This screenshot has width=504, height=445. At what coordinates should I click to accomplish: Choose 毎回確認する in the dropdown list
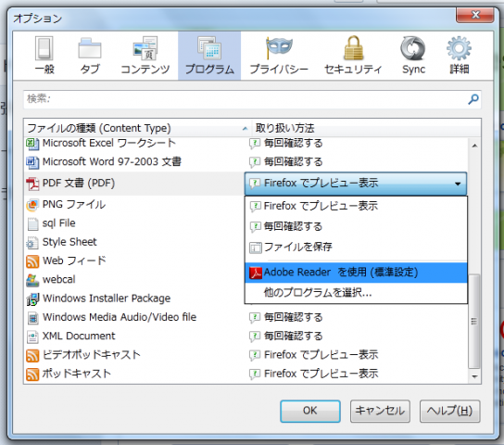tap(356, 227)
